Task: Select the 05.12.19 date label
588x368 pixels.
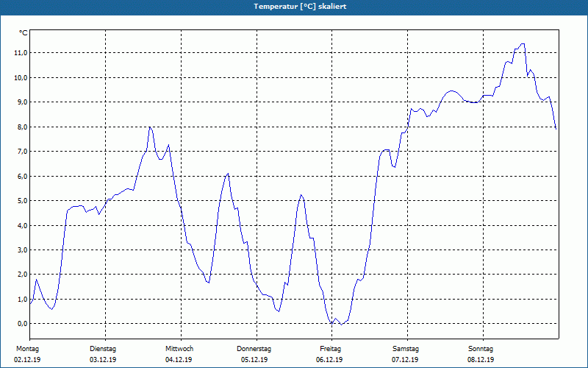Action: pyautogui.click(x=254, y=360)
